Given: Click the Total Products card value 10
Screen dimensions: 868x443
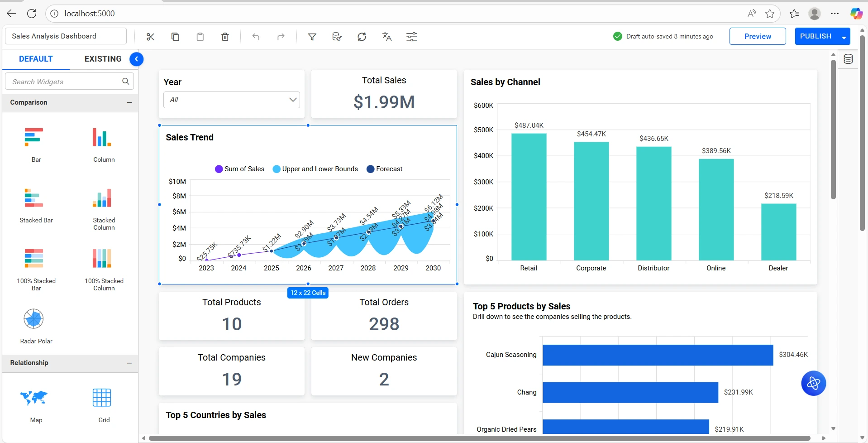Looking at the screenshot, I should point(232,324).
